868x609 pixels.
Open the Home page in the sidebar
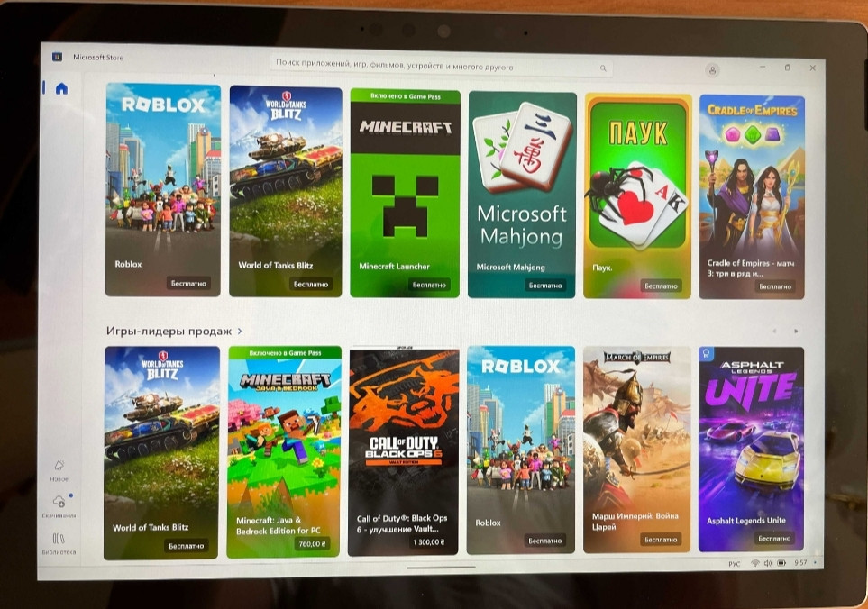(x=61, y=88)
